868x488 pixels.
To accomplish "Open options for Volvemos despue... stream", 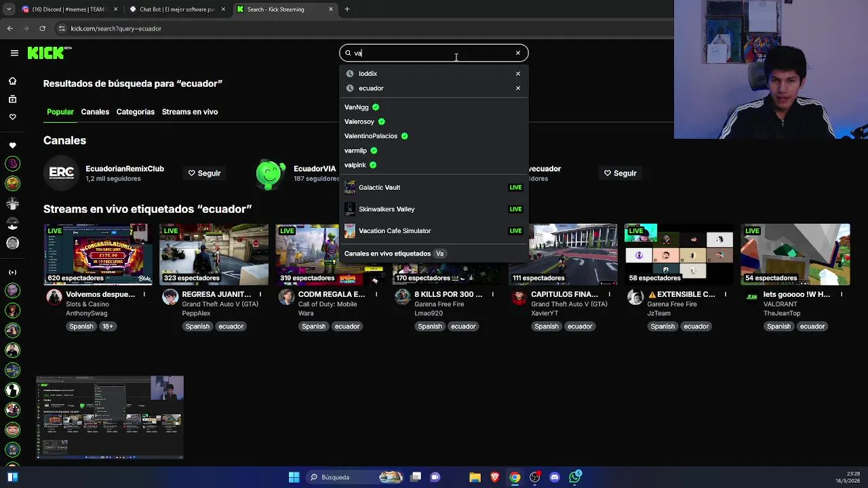I will (144, 295).
